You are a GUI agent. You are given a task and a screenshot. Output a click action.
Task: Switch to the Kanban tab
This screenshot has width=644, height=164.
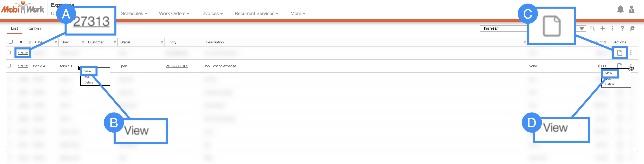click(x=34, y=28)
